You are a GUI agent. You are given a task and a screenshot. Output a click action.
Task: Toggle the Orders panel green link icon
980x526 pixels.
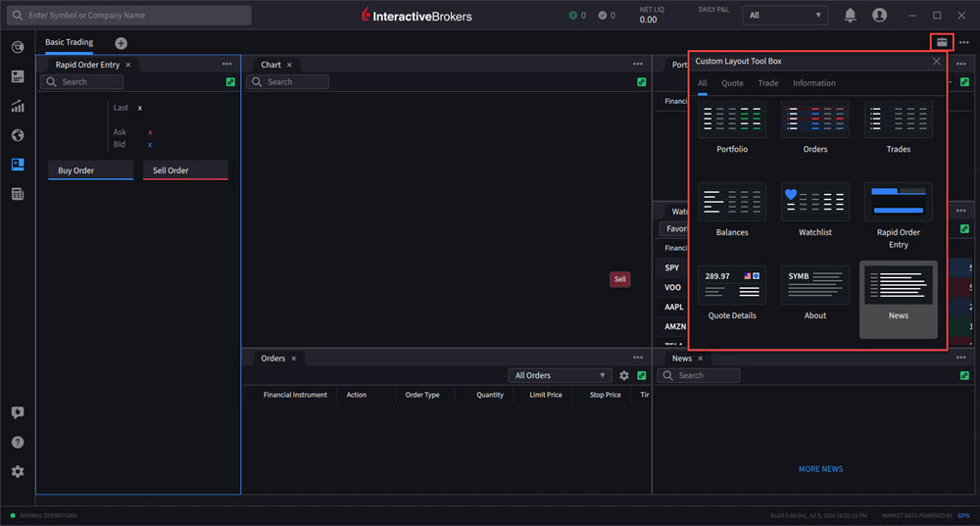click(x=641, y=375)
